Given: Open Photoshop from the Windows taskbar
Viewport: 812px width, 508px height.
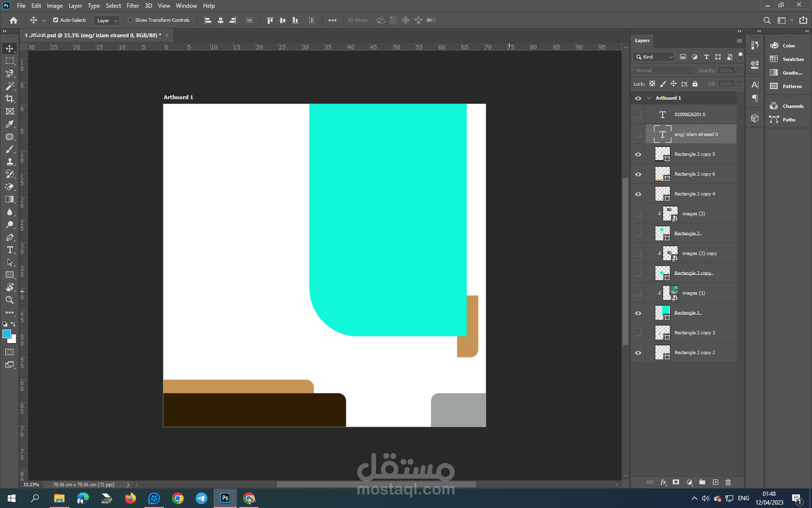Looking at the screenshot, I should coord(225,498).
